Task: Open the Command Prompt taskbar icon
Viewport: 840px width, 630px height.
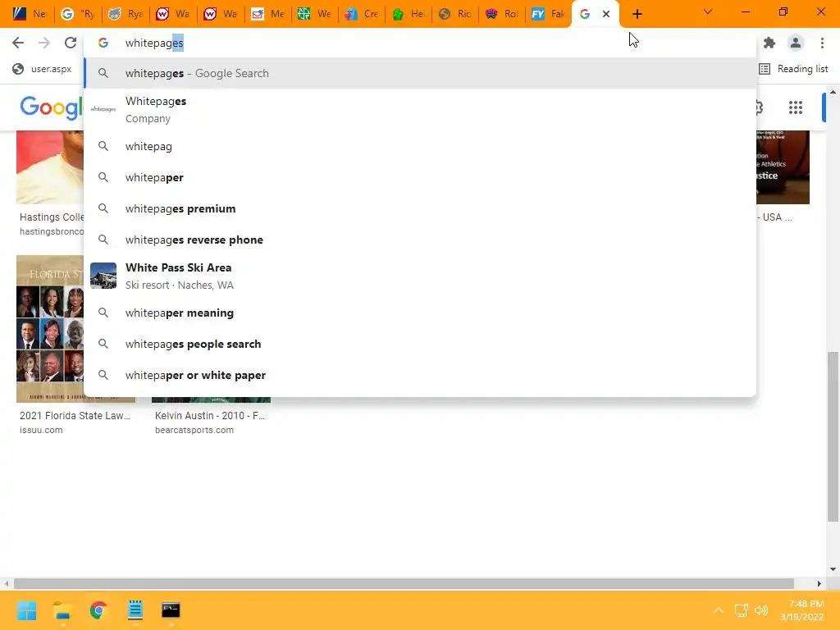Action: point(171,610)
